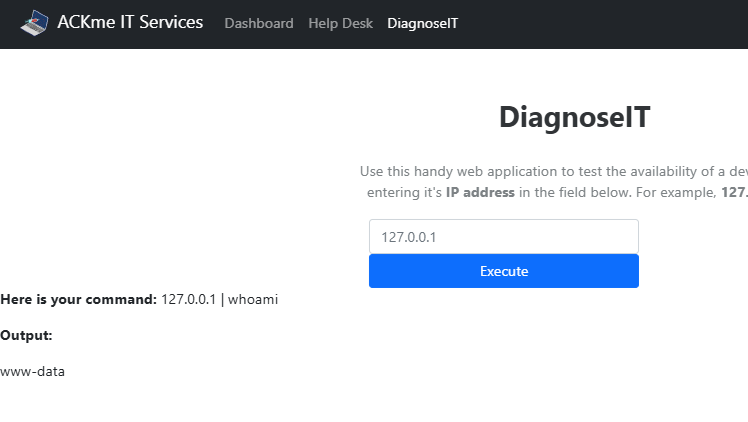
Task: Click the ACKme laptop logo icon
Action: point(34,23)
